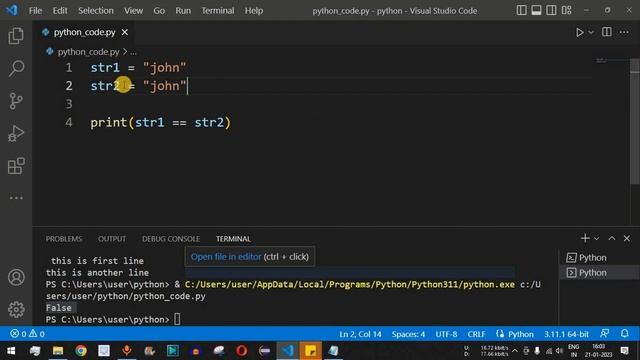Viewport: 640px width, 360px height.
Task: Expand the breadcrumb ellipsis segment
Action: click(x=133, y=52)
